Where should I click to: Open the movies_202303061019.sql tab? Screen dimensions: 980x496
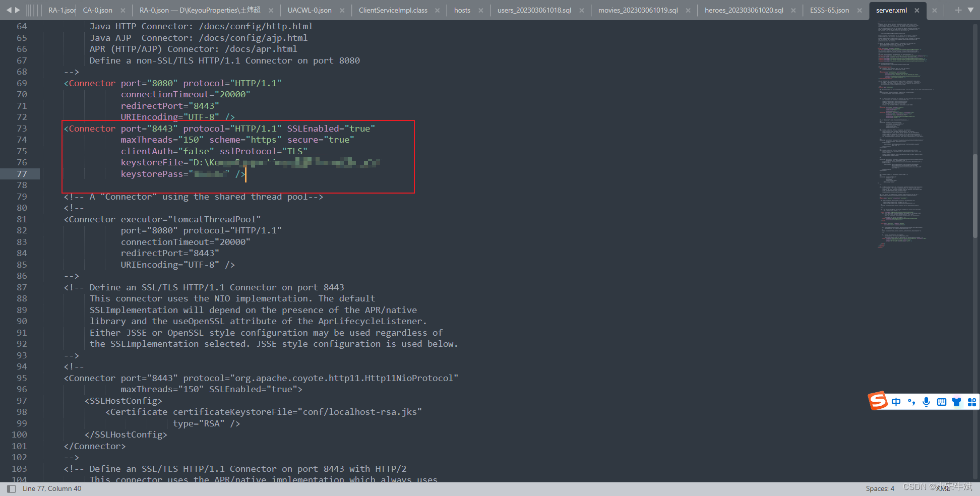pos(638,10)
